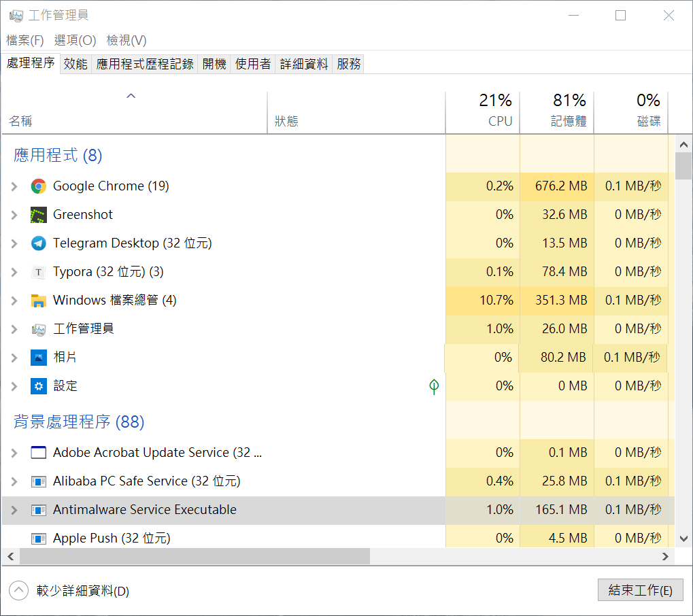Expand the Antimalware Service Executable row

point(14,511)
